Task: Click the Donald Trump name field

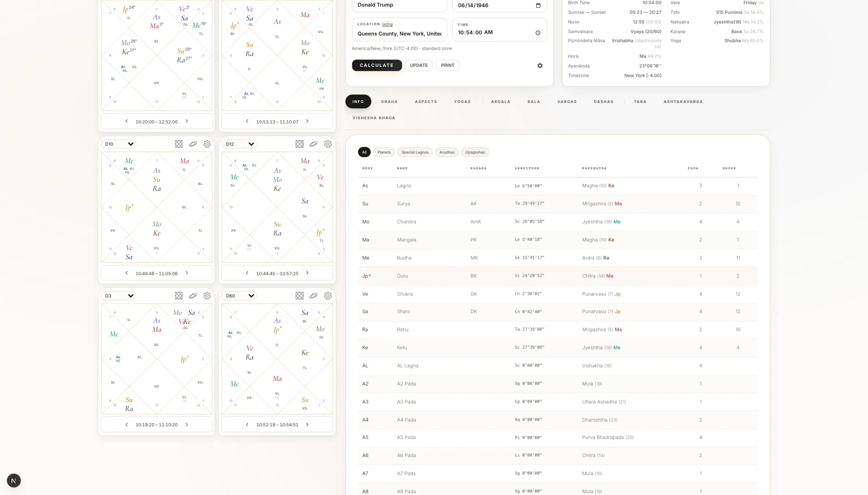Action: (399, 5)
